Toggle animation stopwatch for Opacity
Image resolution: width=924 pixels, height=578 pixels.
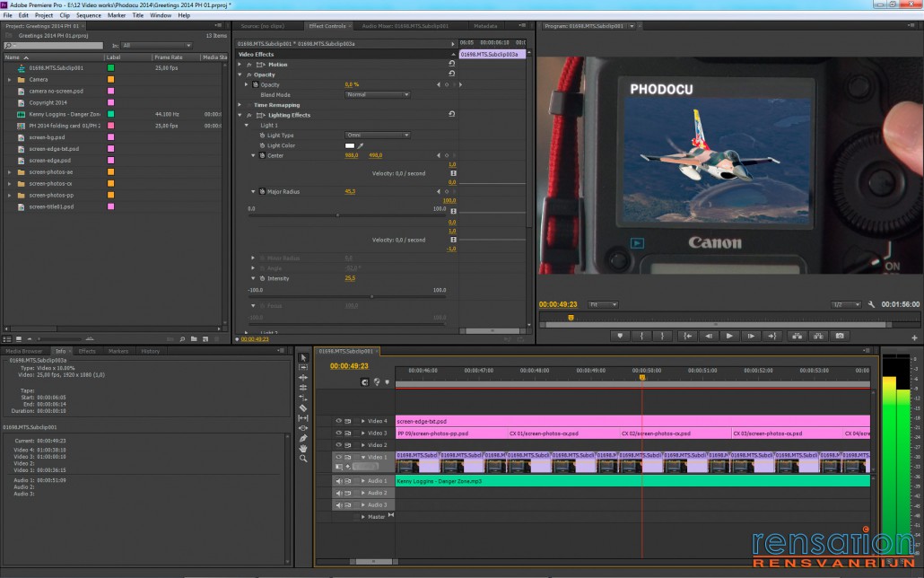(x=255, y=84)
